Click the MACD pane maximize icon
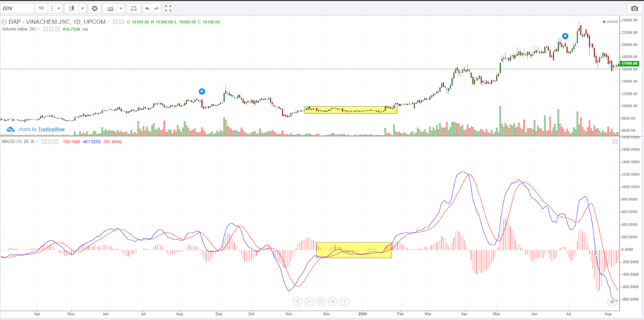 (x=615, y=141)
